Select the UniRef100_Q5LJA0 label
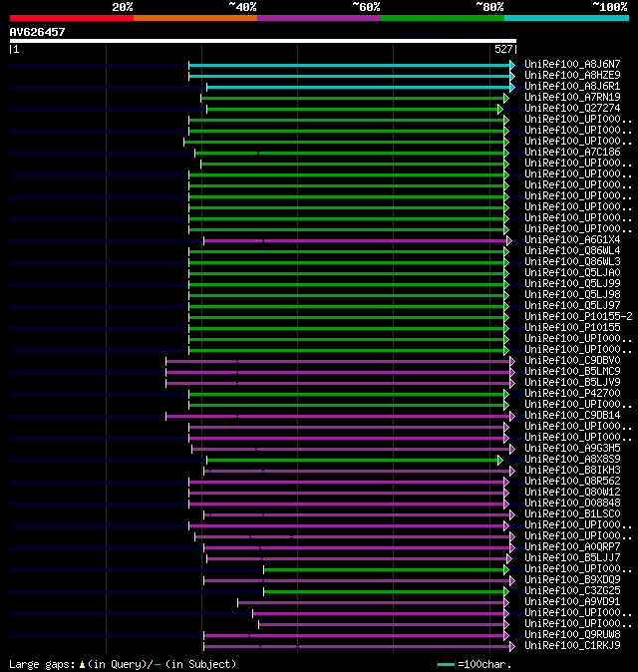 click(x=572, y=273)
